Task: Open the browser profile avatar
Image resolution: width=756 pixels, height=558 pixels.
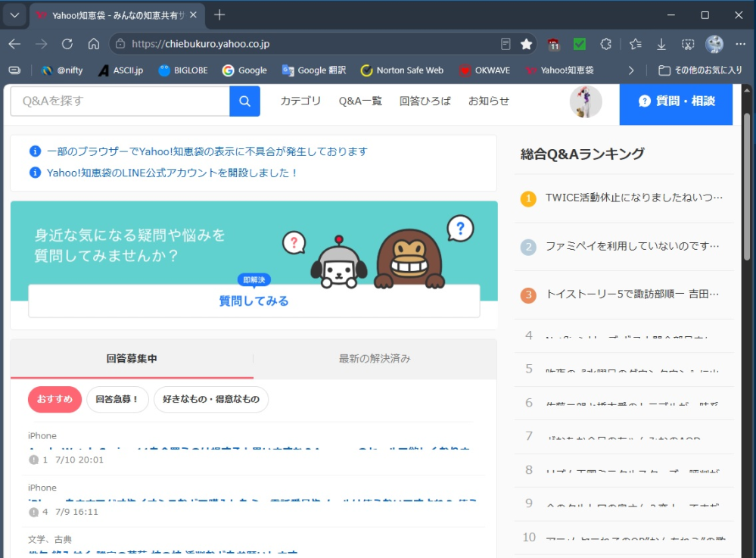Action: 714,44
